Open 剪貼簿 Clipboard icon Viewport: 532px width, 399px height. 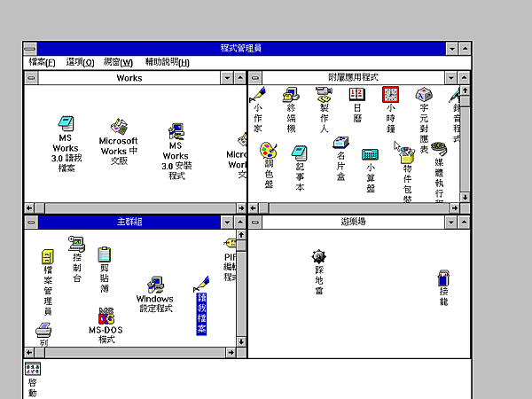coord(104,254)
